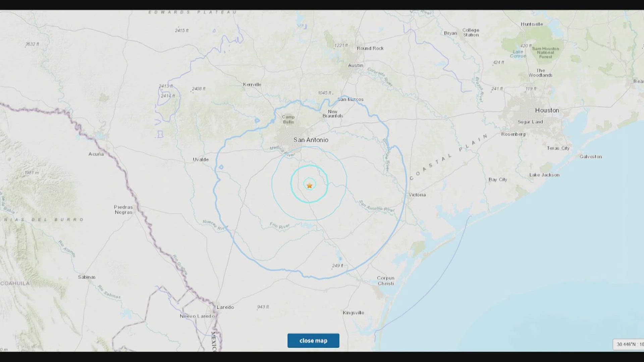
Task: Click the Laredo city label
Action: [225, 307]
